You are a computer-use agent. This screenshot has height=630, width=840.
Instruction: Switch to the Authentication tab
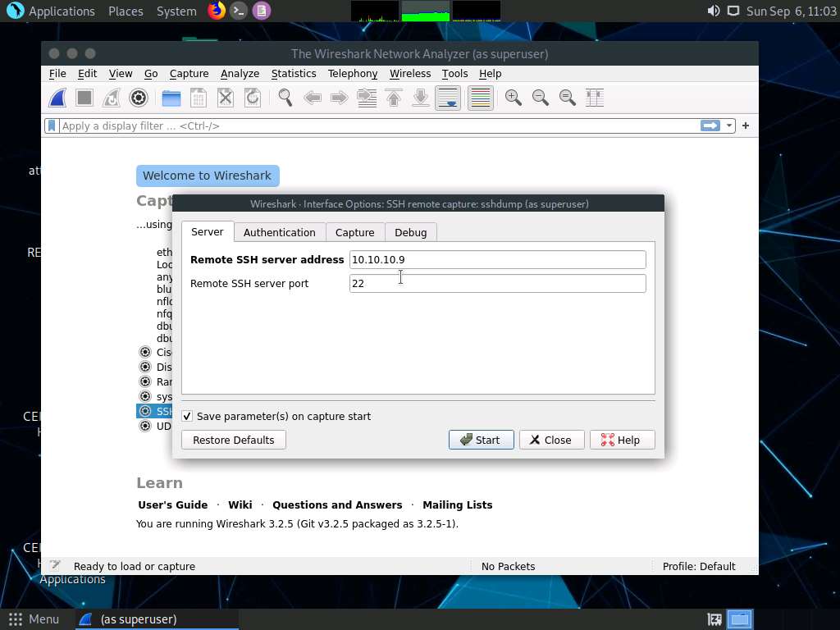[279, 232]
